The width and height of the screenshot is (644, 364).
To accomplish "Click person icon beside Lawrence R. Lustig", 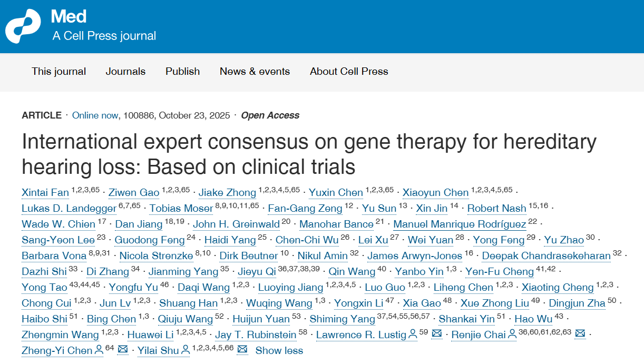I will 412,334.
